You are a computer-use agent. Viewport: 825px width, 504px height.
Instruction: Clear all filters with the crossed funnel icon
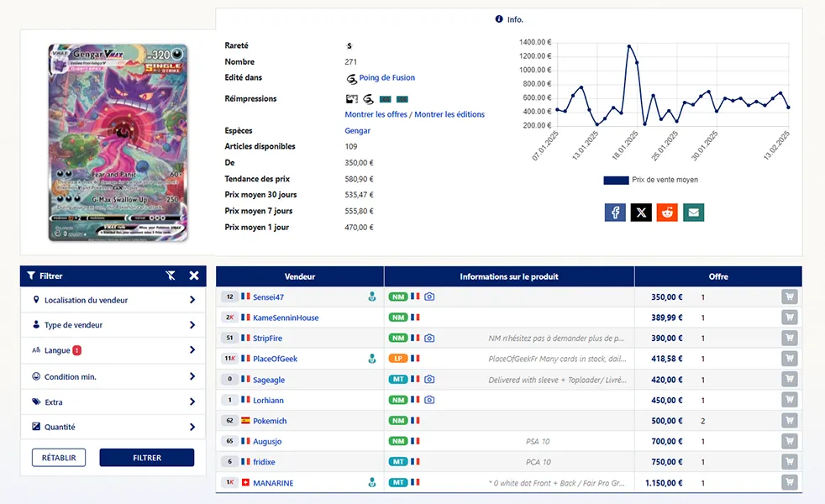(171, 276)
